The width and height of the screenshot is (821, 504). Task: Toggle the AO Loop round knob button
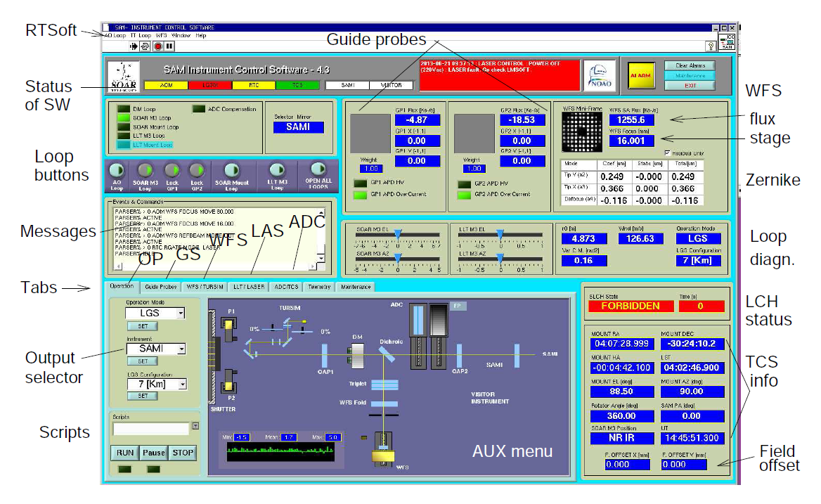click(x=117, y=171)
